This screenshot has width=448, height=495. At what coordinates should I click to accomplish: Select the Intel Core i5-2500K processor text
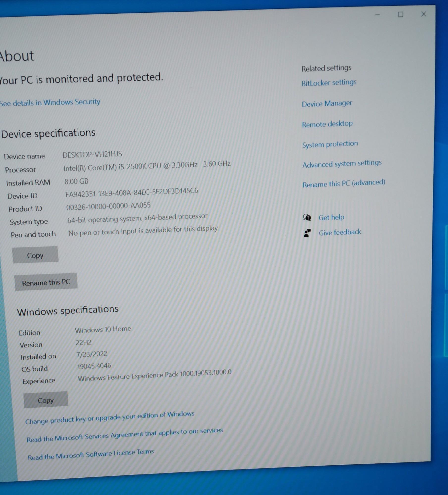(147, 166)
